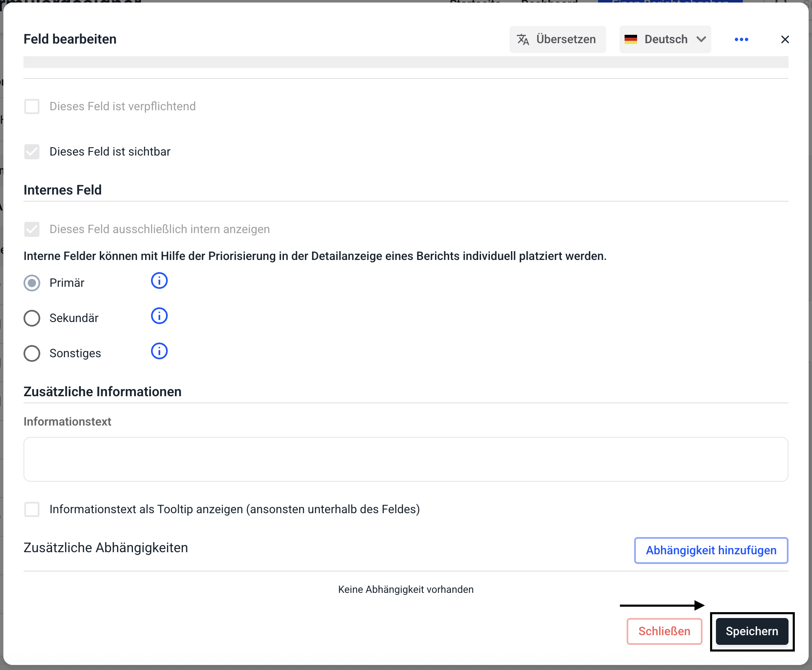Show info for the Sonstiges priority
Screen dimensions: 812x670
click(159, 351)
